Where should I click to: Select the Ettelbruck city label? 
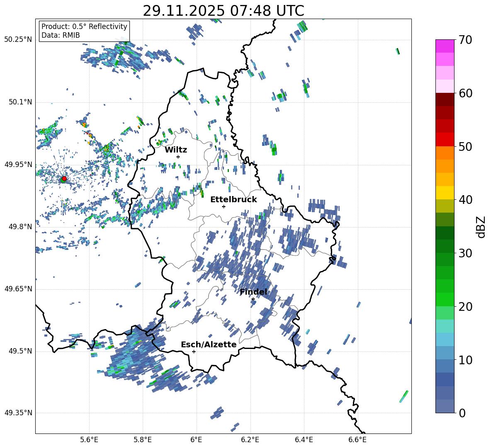(233, 200)
